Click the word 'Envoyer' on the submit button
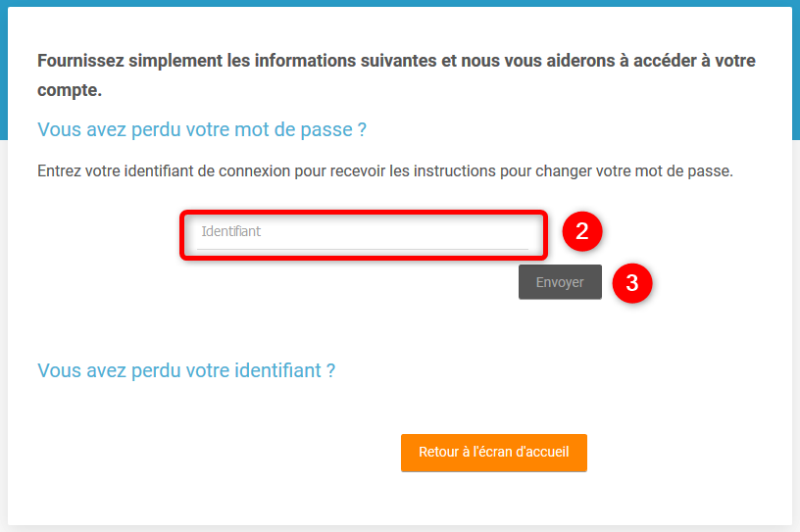 click(x=560, y=282)
